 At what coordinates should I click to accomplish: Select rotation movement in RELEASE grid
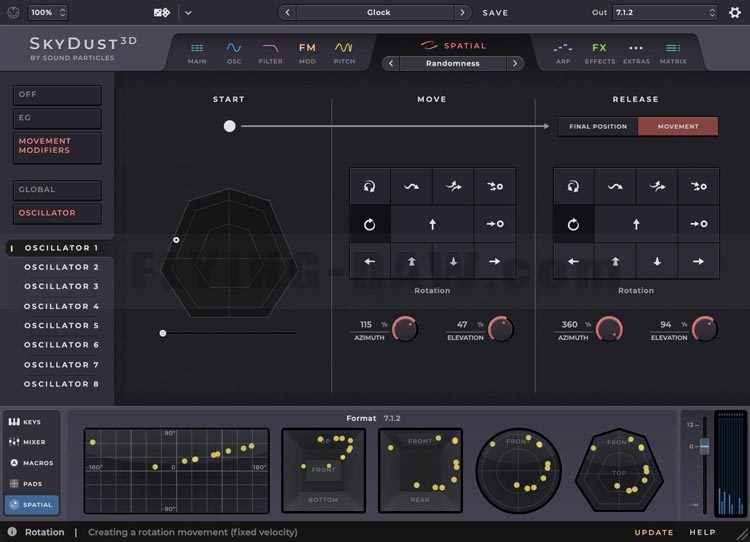click(x=574, y=224)
